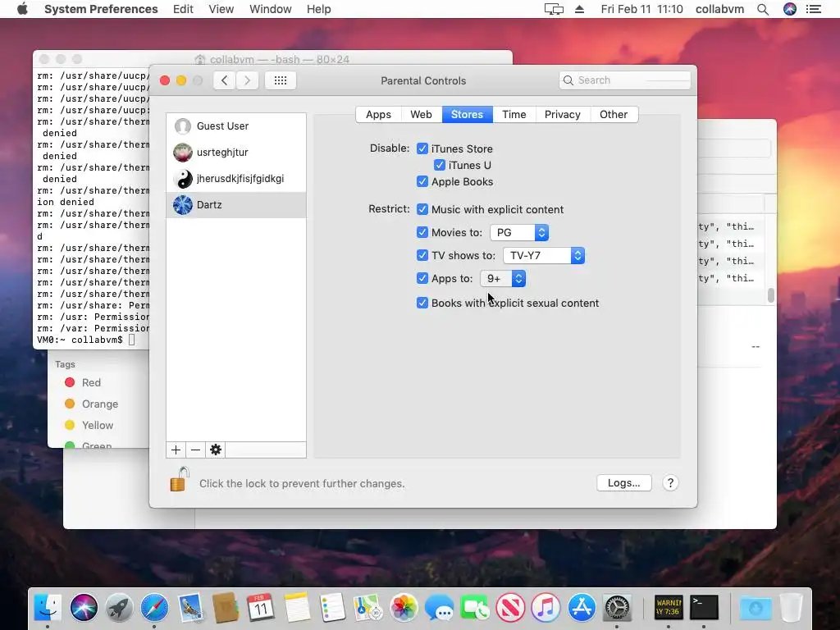Uncheck Disable iTunes U

coord(440,165)
